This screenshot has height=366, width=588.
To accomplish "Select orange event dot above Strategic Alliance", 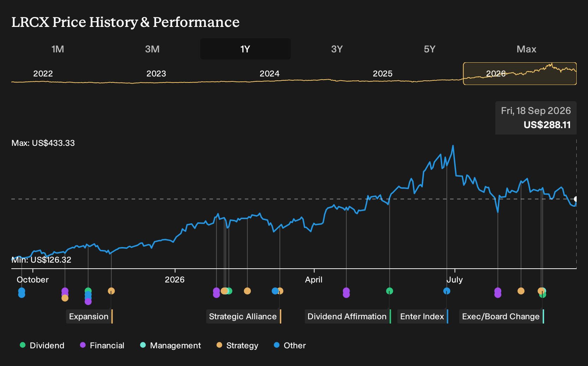I will pos(281,291).
